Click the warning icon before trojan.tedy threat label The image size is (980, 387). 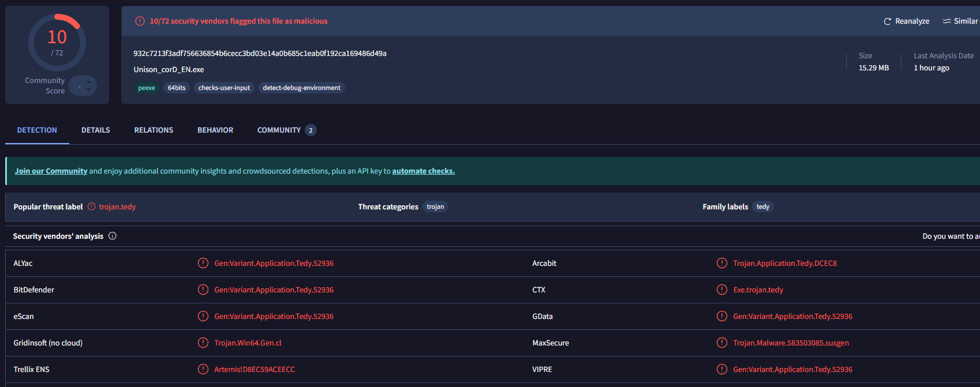click(92, 206)
